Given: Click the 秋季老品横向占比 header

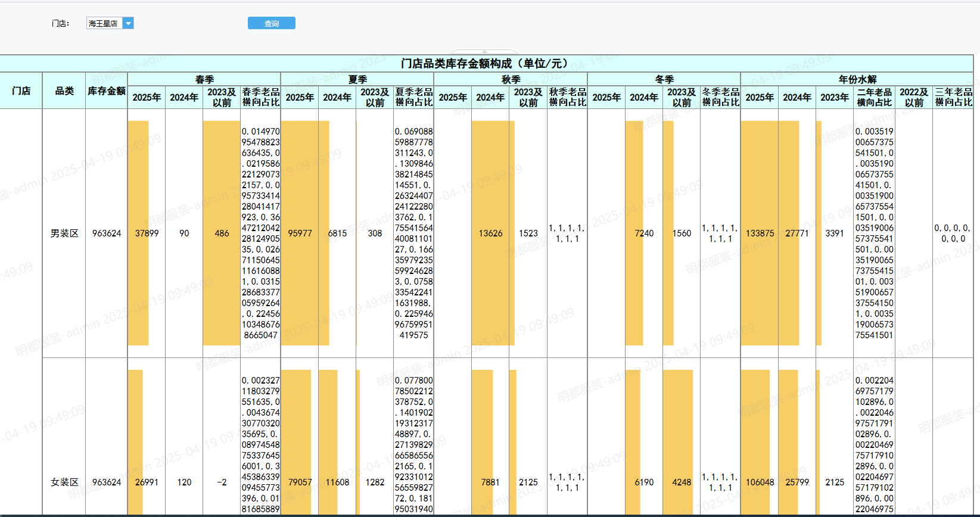Looking at the screenshot, I should click(567, 97).
